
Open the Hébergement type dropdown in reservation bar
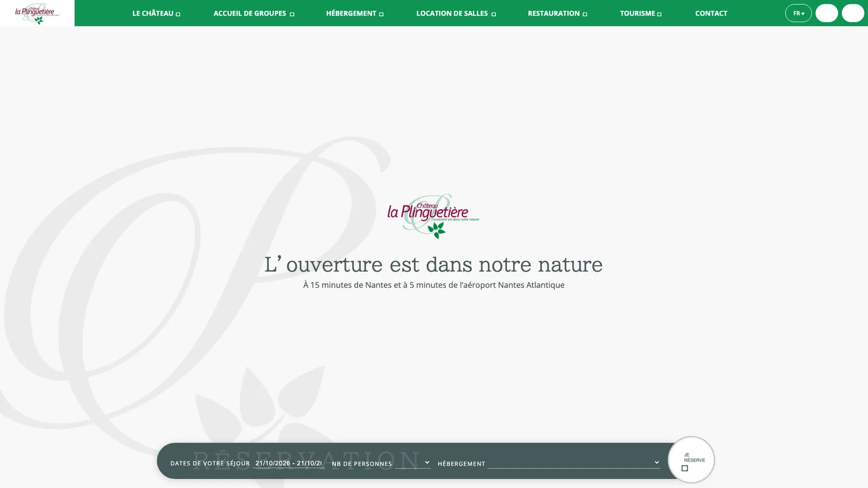[x=574, y=463]
